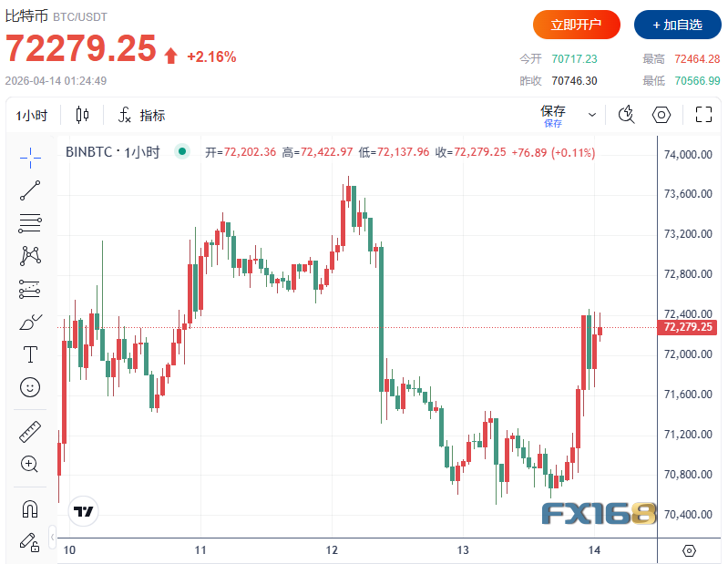Image resolution: width=728 pixels, height=564 pixels.
Task: Activate the text annotation tool
Action: click(30, 354)
